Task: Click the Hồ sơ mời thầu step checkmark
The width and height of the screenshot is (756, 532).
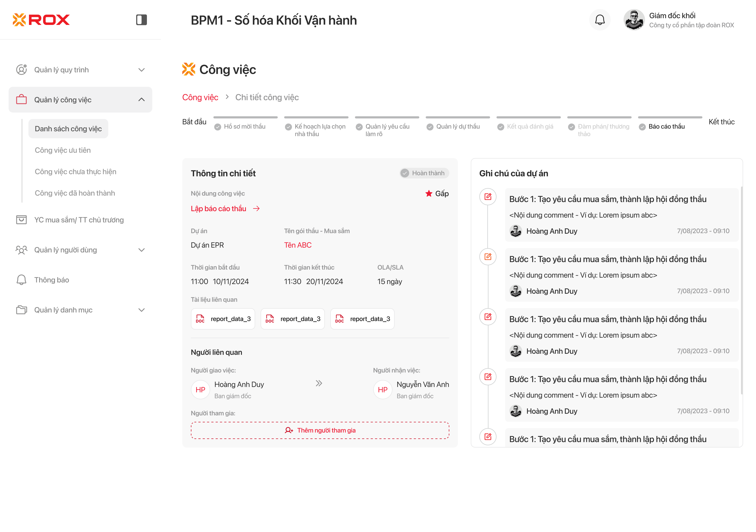Action: pyautogui.click(x=217, y=127)
